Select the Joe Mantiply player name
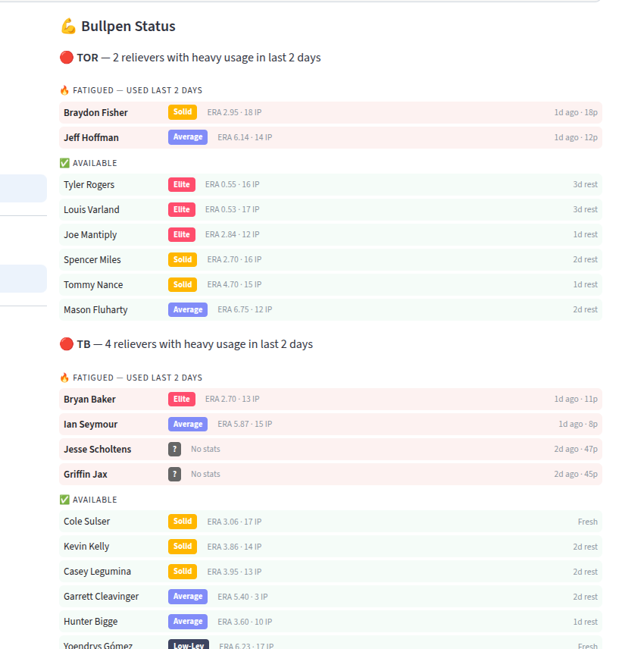The image size is (644, 649). pos(90,235)
